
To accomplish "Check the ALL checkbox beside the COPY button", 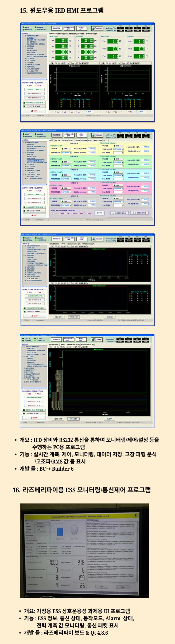I will click(x=87, y=213).
